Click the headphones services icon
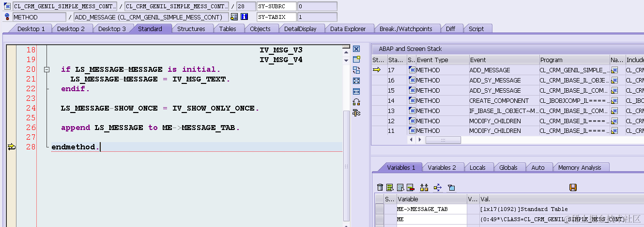Screen dimensions: 644x227 356,102
